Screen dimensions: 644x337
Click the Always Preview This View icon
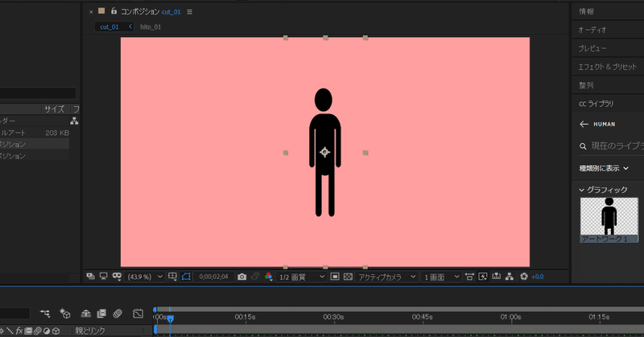(90, 277)
